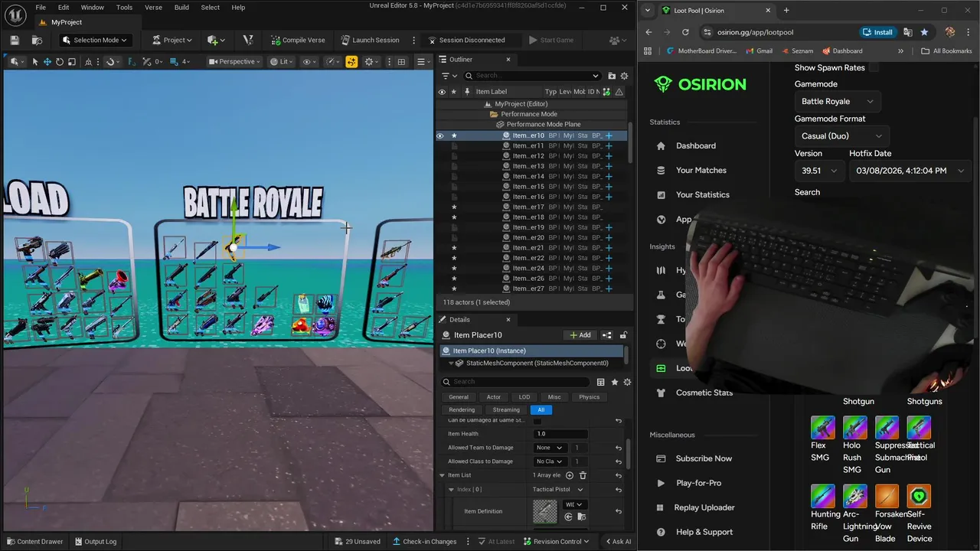Viewport: 980px width, 551px height.
Task: Click the Add component button in Details
Action: (580, 335)
